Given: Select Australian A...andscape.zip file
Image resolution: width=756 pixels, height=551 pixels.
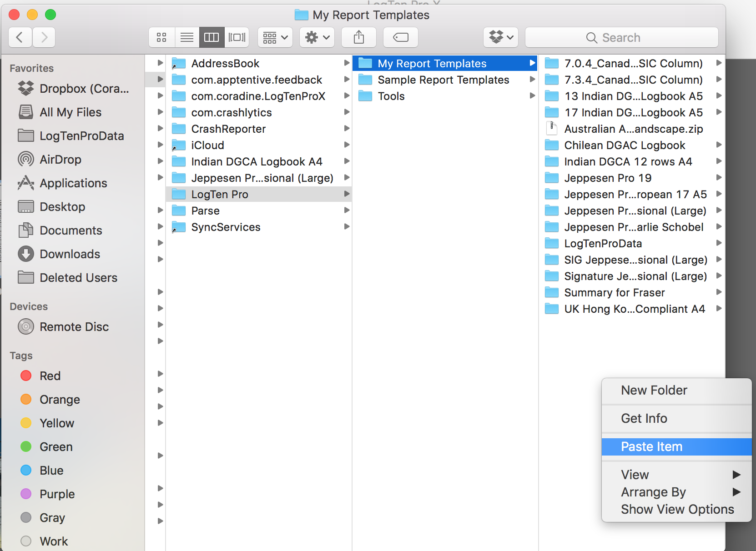Looking at the screenshot, I should (632, 129).
